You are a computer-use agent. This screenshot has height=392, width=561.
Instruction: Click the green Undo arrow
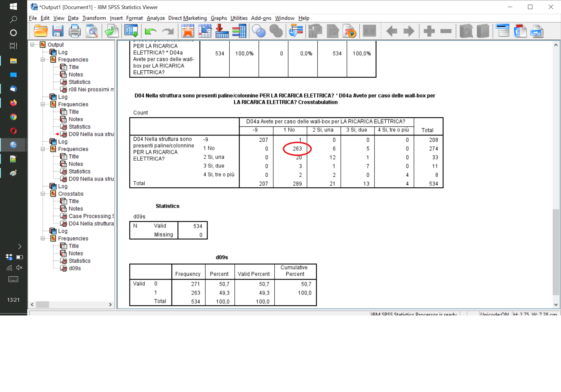[150, 31]
